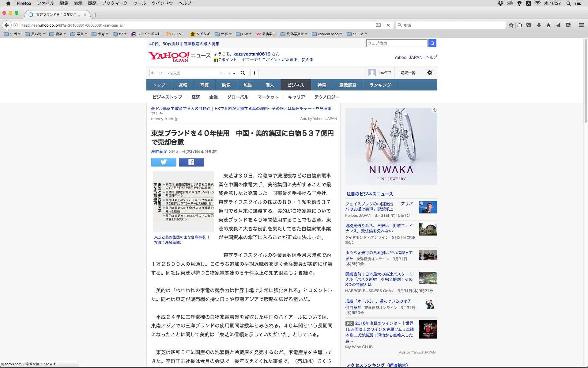The height and width of the screenshot is (368, 588).
Task: Click the bookmark star icon
Action: (x=511, y=25)
